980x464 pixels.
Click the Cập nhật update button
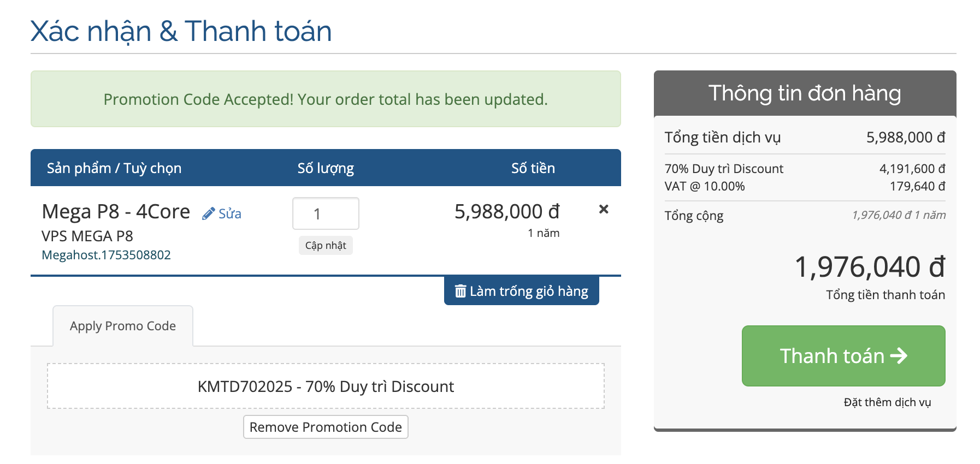[326, 246]
